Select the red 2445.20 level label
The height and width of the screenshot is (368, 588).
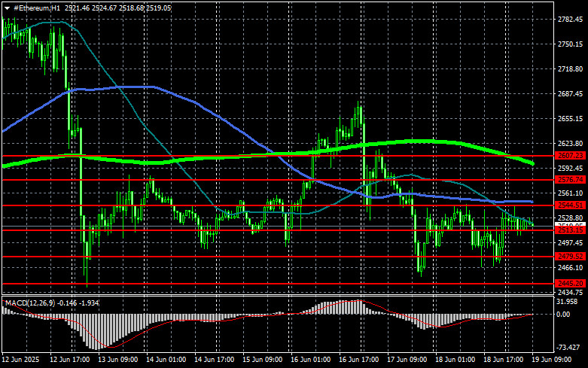pyautogui.click(x=571, y=284)
